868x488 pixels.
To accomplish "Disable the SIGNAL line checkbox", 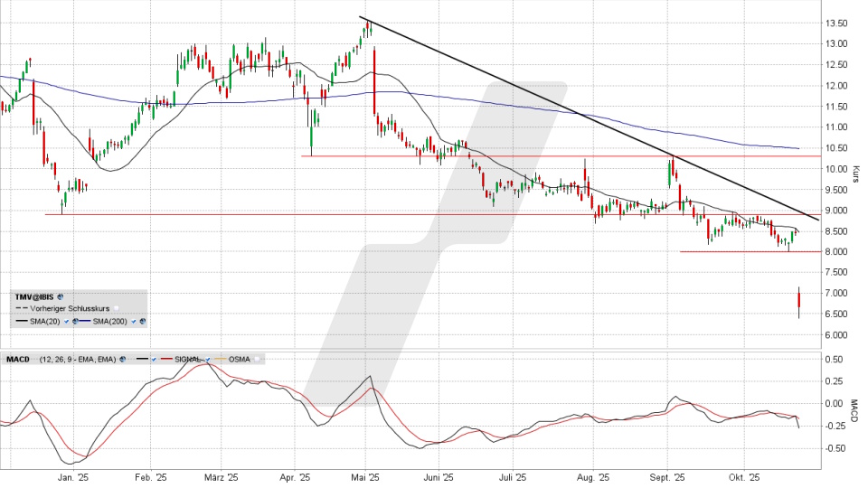I will [x=207, y=359].
